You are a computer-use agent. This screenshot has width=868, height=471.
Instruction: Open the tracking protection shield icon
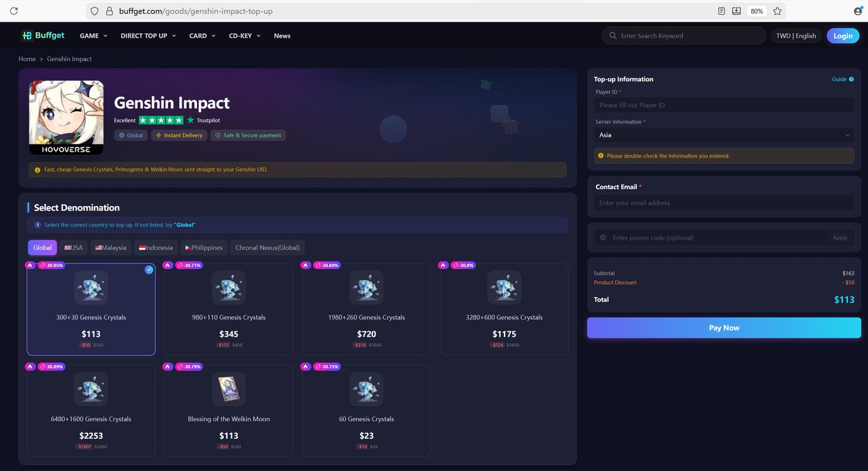[95, 11]
